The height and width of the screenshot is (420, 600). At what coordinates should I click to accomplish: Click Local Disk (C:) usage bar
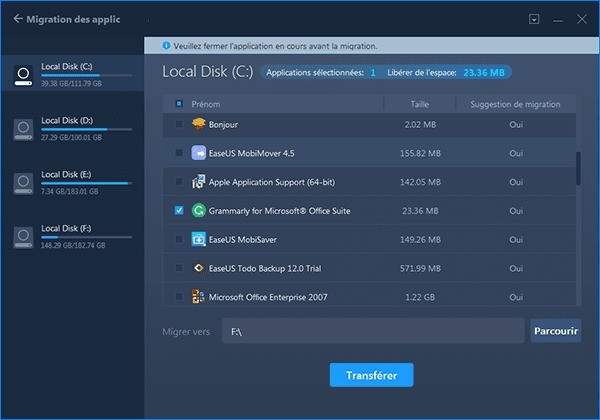86,75
